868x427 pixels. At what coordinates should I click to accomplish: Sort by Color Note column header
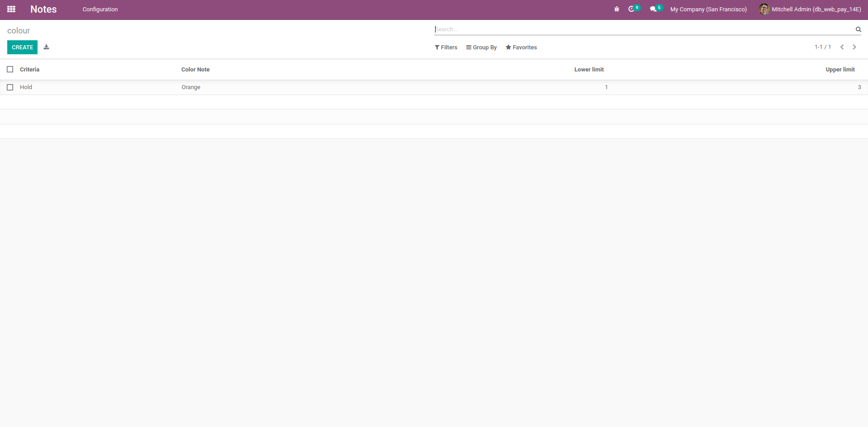pos(195,69)
